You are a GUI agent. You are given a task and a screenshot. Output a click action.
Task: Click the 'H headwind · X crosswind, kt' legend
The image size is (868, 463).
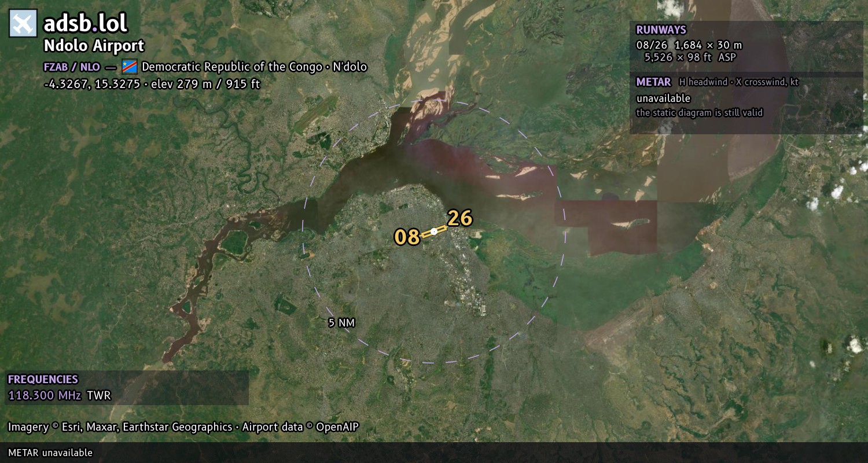739,82
